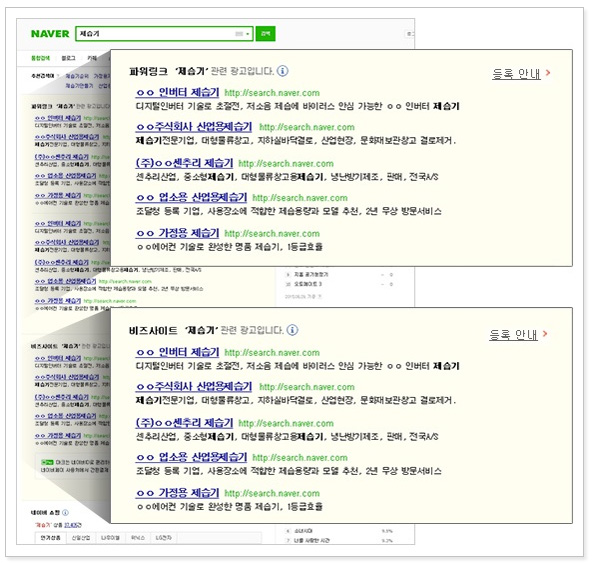Click the red chevron beside upper 등록 안내
The width and height of the screenshot is (594, 564).
548,72
